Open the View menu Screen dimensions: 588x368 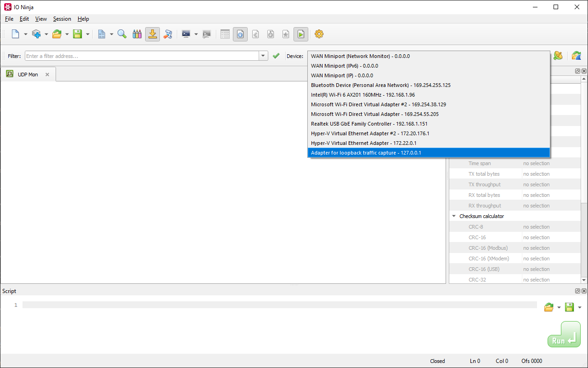(41, 19)
